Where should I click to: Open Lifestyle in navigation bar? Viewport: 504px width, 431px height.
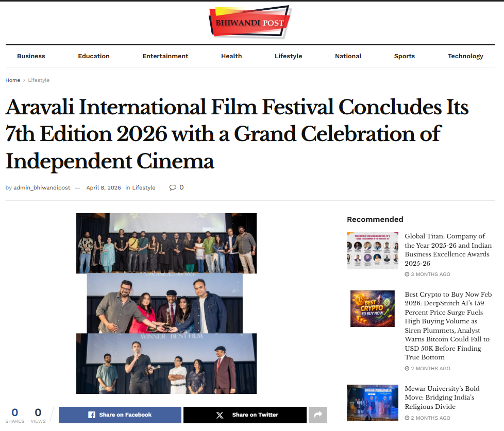click(x=288, y=56)
